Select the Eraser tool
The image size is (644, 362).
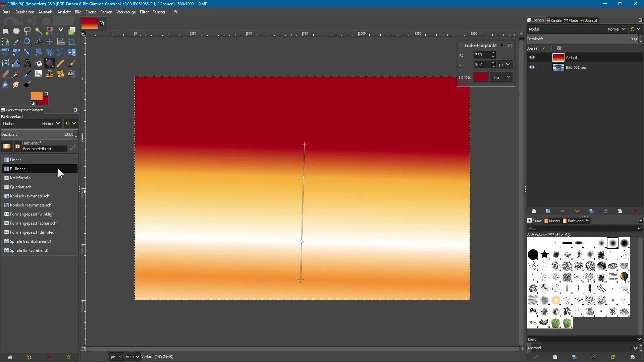pyautogui.click(x=5, y=74)
